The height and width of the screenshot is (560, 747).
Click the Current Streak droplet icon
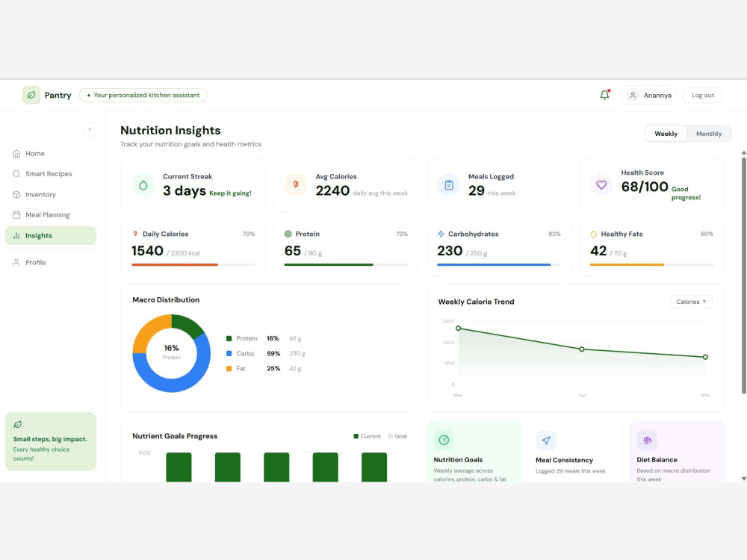(x=143, y=185)
